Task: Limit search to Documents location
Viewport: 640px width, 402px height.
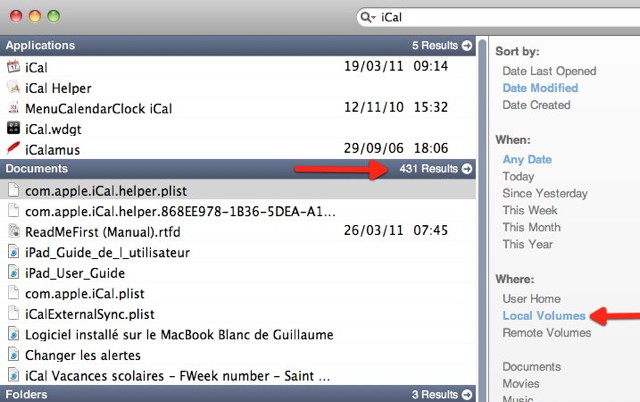Action: [531, 366]
